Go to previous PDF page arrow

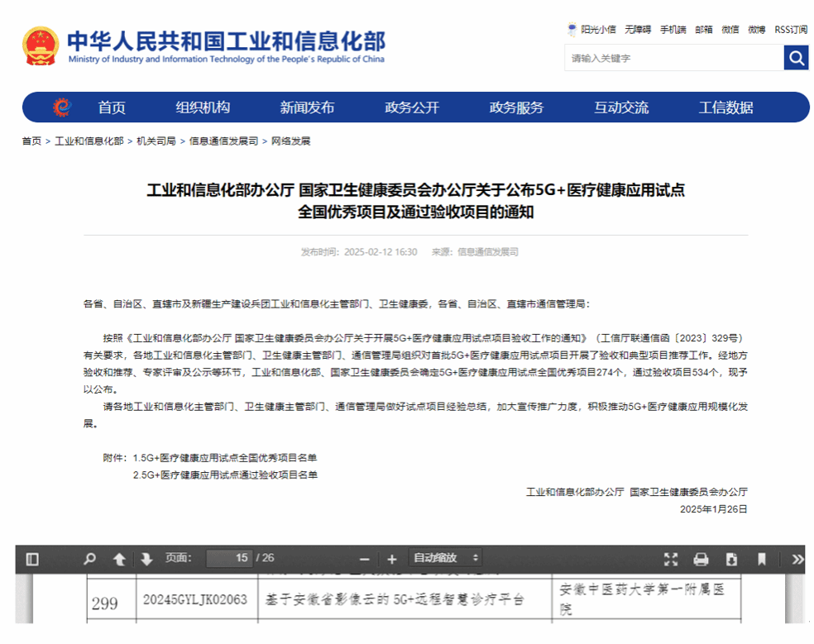click(x=119, y=559)
